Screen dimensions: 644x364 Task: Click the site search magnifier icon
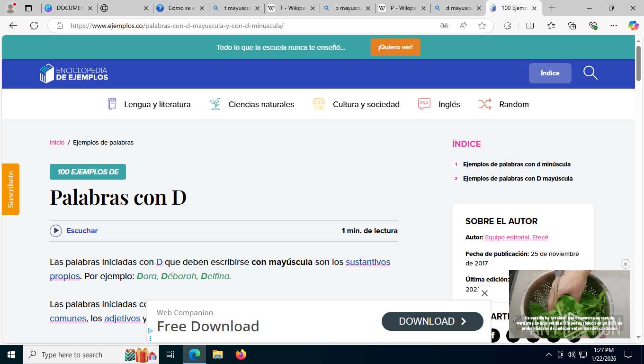click(590, 73)
